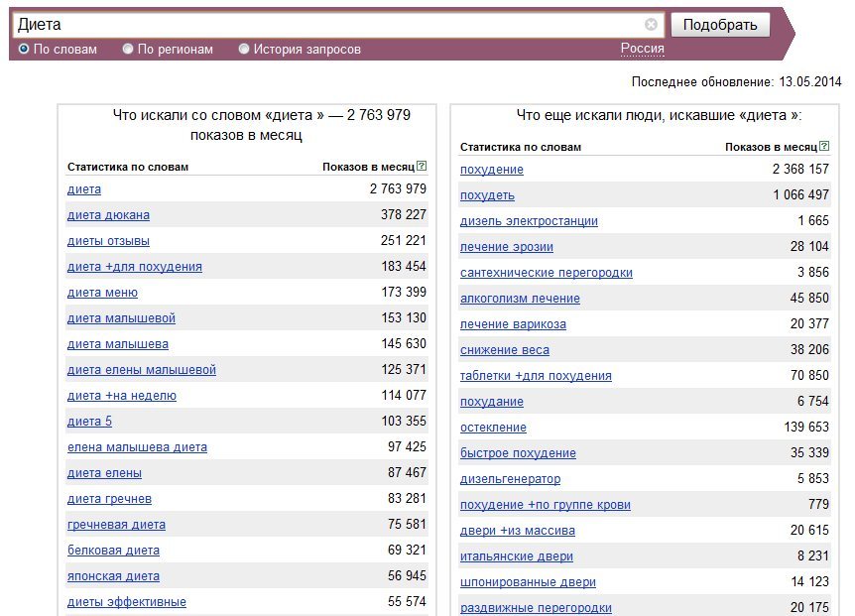Image resolution: width=855 pixels, height=616 pixels.
Task: Open the 'быстрое похудение' link
Action: coord(518,453)
